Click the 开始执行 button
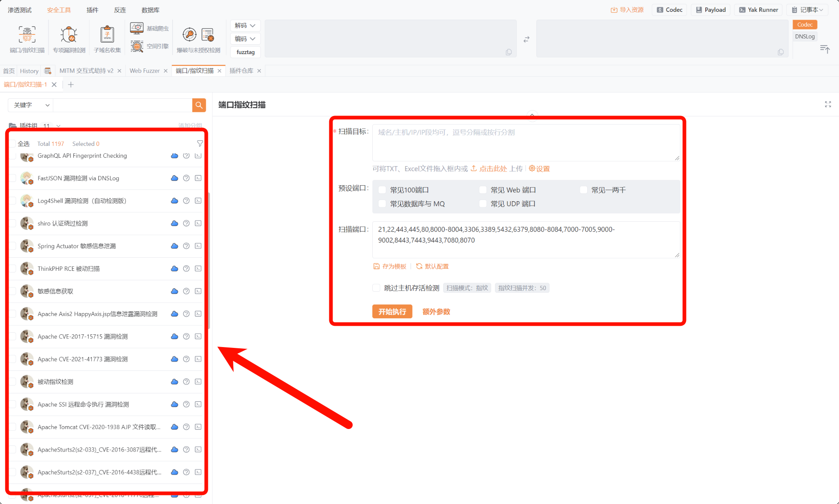The image size is (839, 504). point(392,311)
